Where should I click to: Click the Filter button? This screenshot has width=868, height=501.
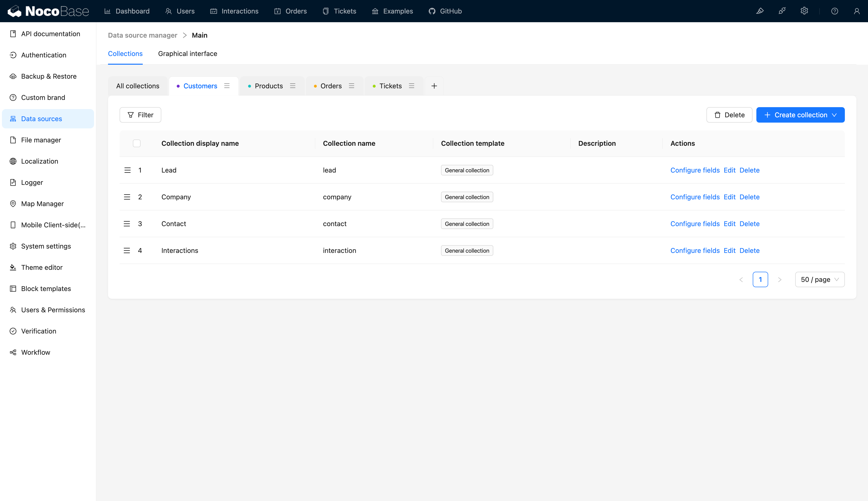[140, 115]
